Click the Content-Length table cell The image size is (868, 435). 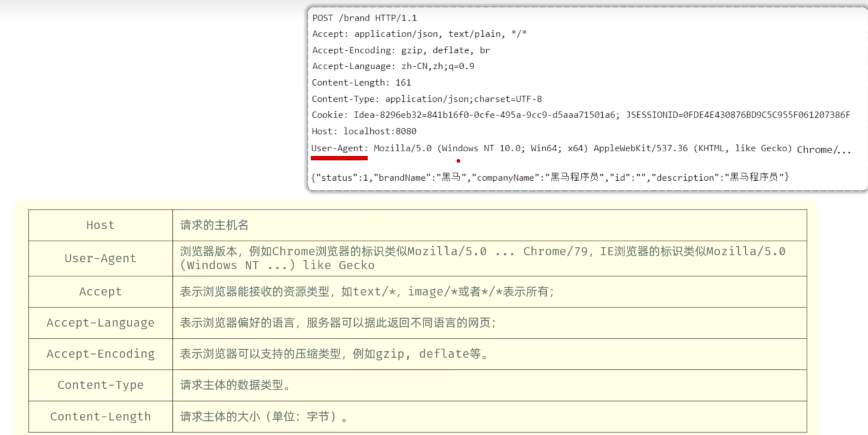coord(100,416)
